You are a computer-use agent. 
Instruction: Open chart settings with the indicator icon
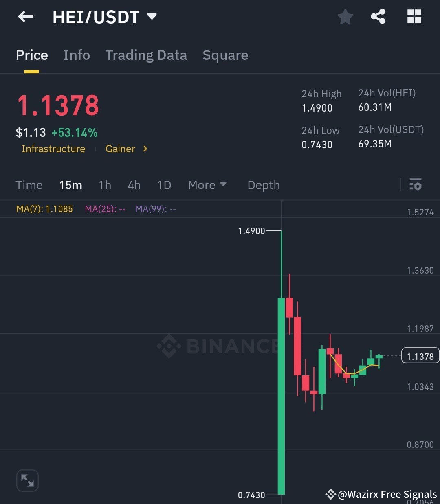pyautogui.click(x=416, y=185)
